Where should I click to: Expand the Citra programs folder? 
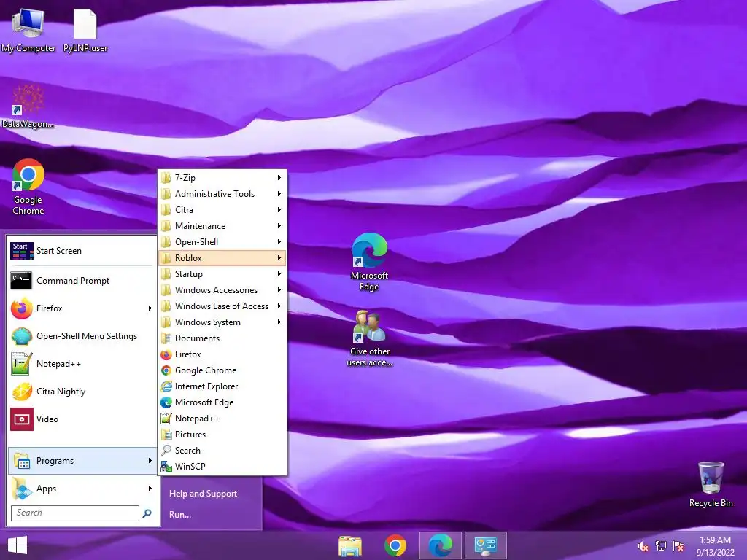click(x=222, y=210)
